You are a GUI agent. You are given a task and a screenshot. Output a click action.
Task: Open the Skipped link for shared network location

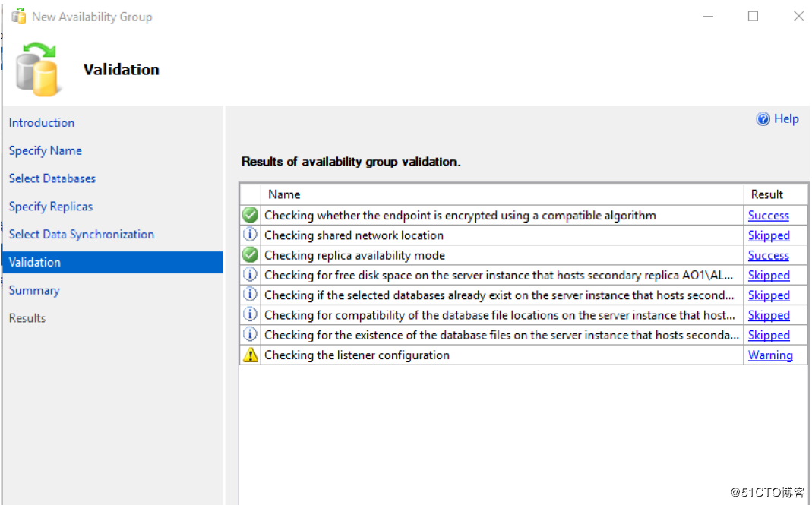click(769, 235)
